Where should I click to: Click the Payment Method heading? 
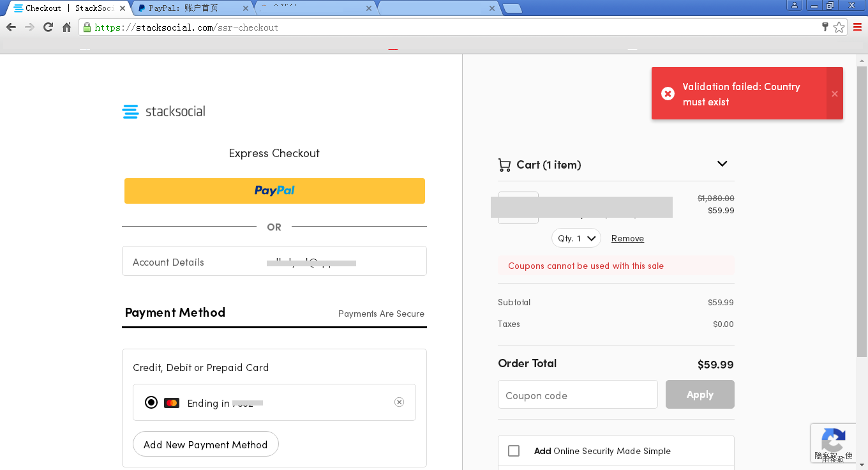(175, 312)
